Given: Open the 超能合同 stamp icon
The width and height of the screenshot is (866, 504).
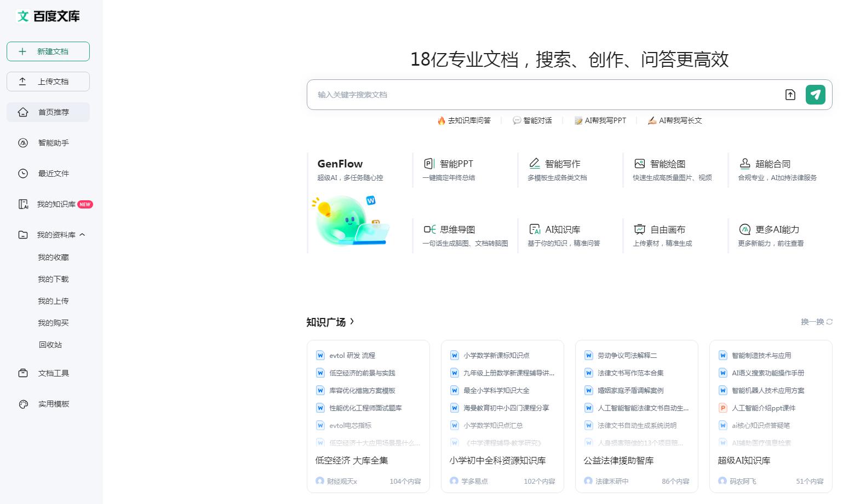Looking at the screenshot, I should tap(744, 164).
